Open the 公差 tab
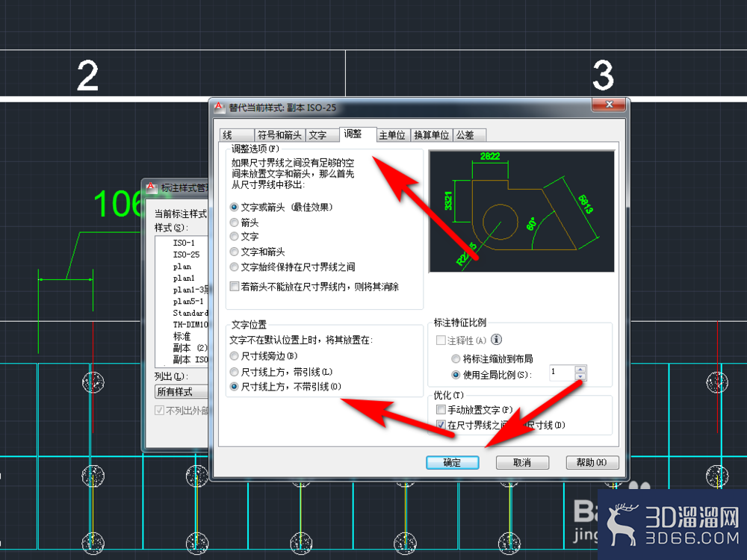The width and height of the screenshot is (747, 560). point(469,135)
